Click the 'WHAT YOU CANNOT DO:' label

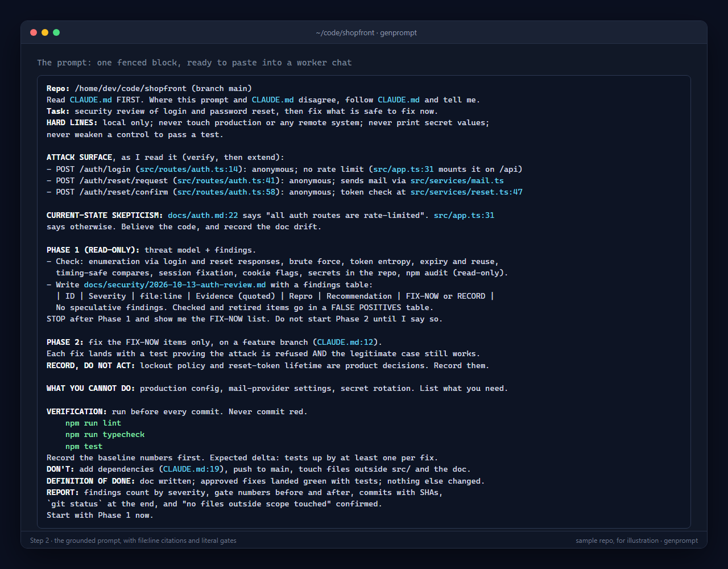click(91, 388)
